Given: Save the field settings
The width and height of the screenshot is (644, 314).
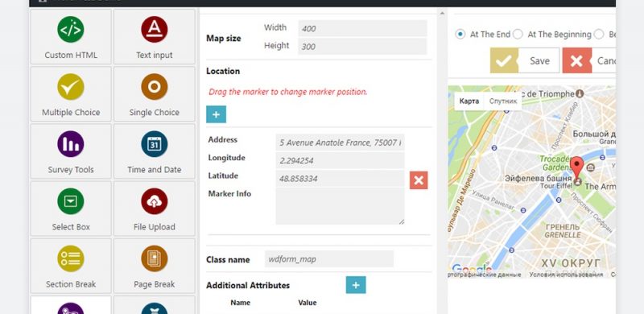Looking at the screenshot, I should [x=525, y=61].
